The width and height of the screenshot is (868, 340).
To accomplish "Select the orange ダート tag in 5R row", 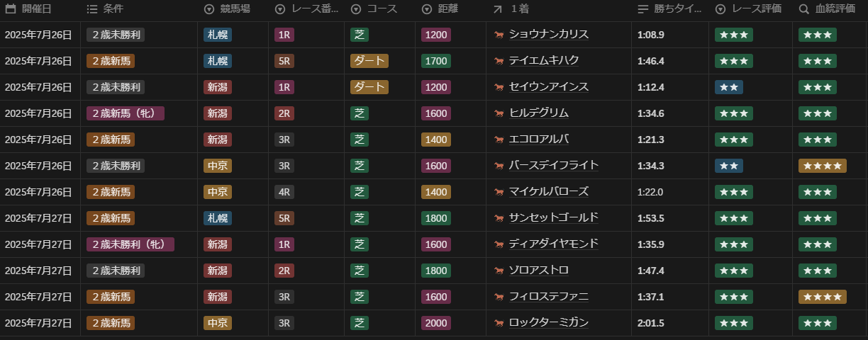I will tap(369, 61).
